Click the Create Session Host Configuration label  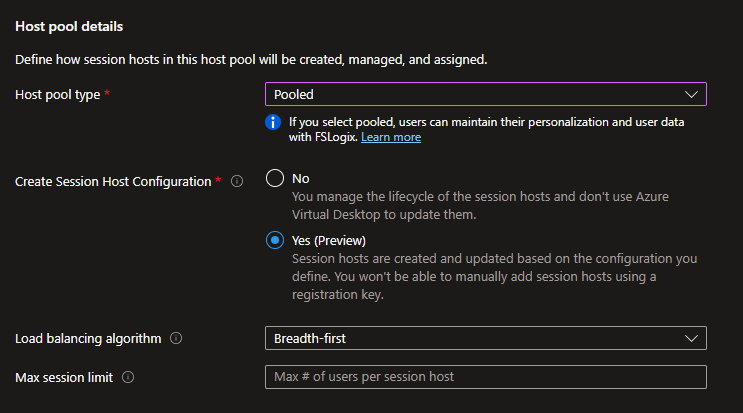coord(113,181)
